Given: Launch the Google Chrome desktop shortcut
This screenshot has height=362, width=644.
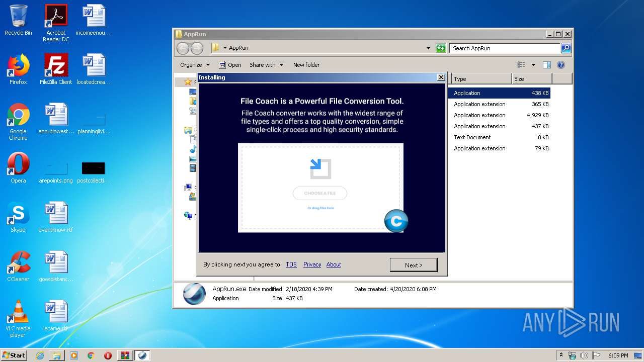Looking at the screenshot, I should point(18,122).
